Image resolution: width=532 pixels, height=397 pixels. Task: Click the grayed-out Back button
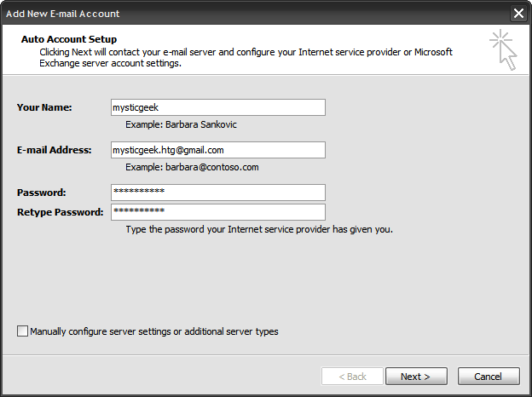click(352, 376)
